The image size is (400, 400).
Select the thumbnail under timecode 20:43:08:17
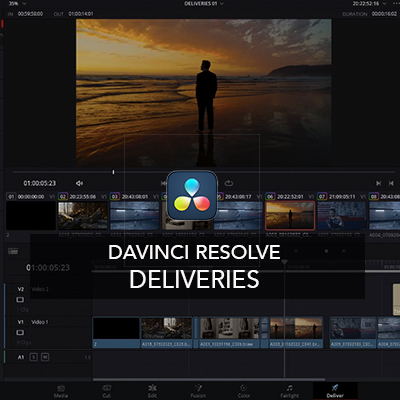[238, 215]
